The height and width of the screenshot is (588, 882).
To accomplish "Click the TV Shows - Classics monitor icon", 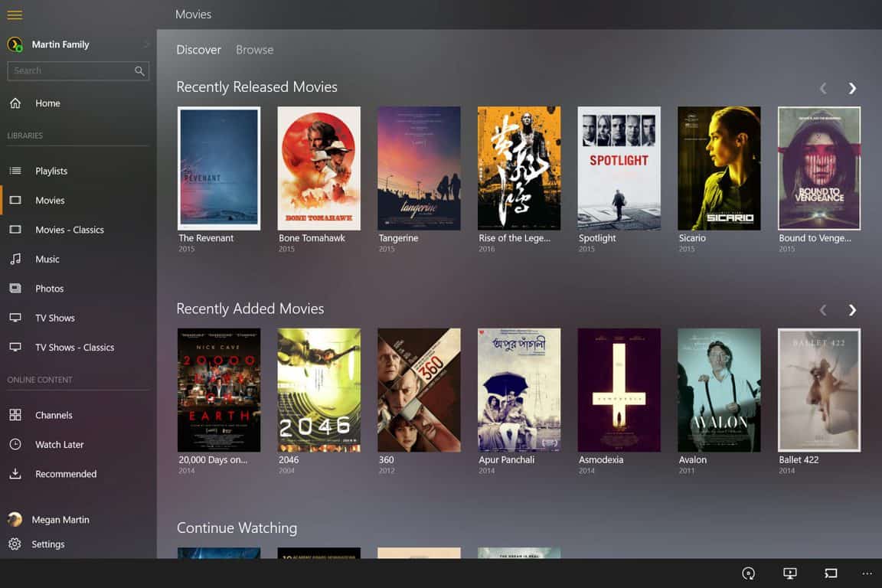I will click(x=15, y=347).
